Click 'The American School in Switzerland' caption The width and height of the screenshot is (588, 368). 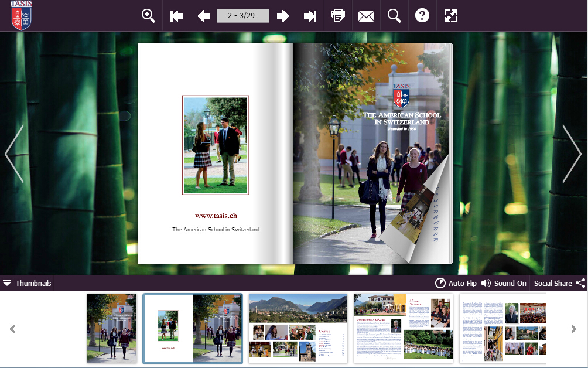216,229
